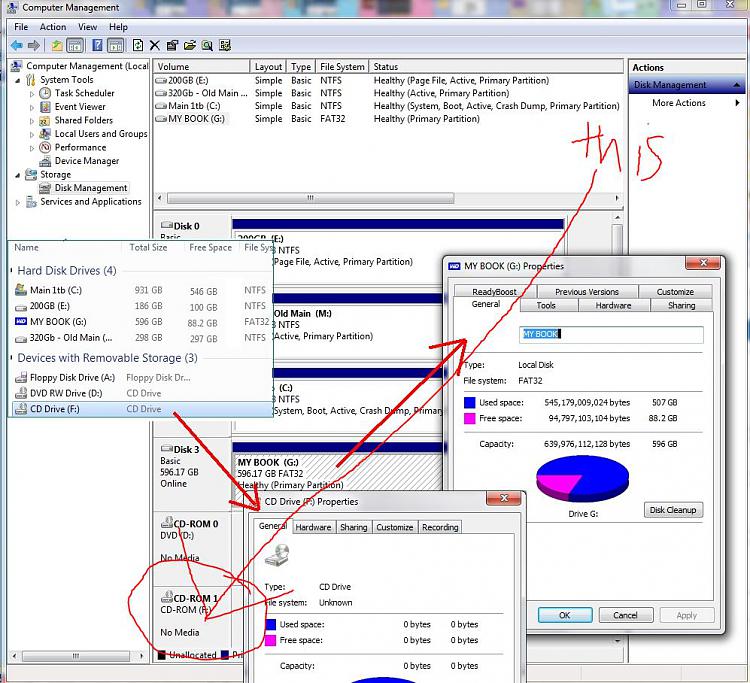Click the CD drive icon in CD Drive Properties
Screen dimensions: 750x683
point(277,554)
